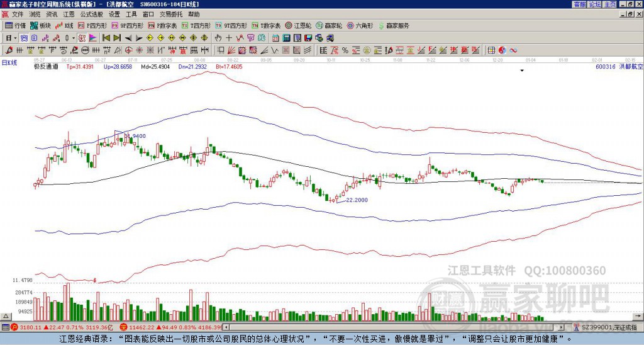Jump to the first bar arrow icon
Image resolution: width=644 pixels, height=345 pixels.
click(106, 38)
